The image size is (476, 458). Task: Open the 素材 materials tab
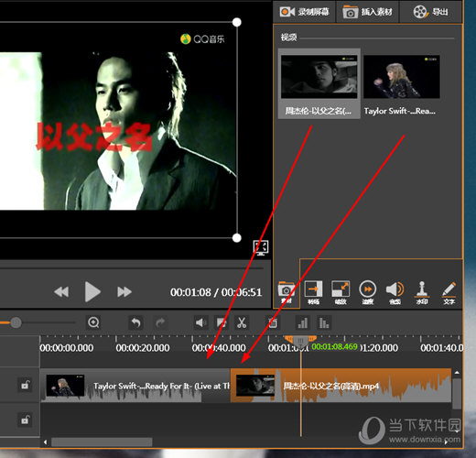(287, 292)
